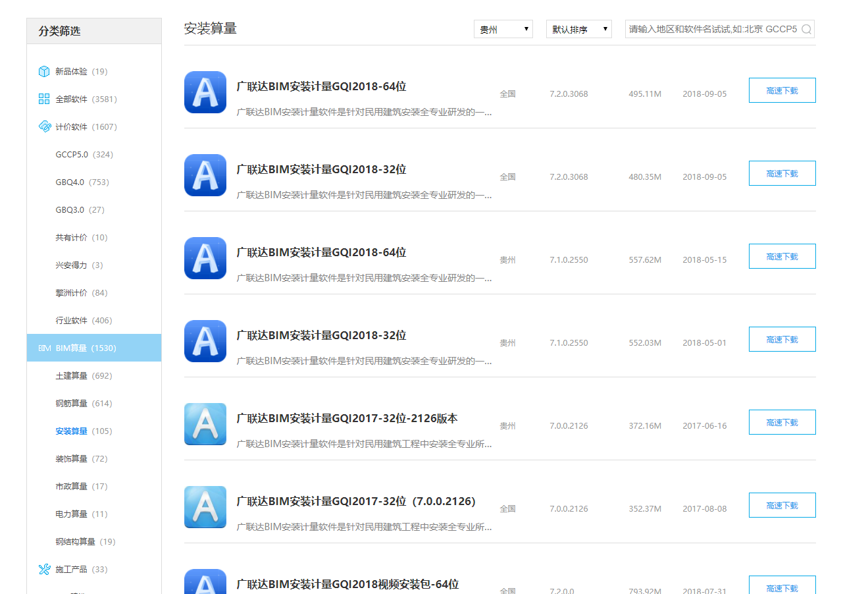Image resolution: width=868 pixels, height=594 pixels.
Task: Click the search magnifier icon
Action: (806, 29)
